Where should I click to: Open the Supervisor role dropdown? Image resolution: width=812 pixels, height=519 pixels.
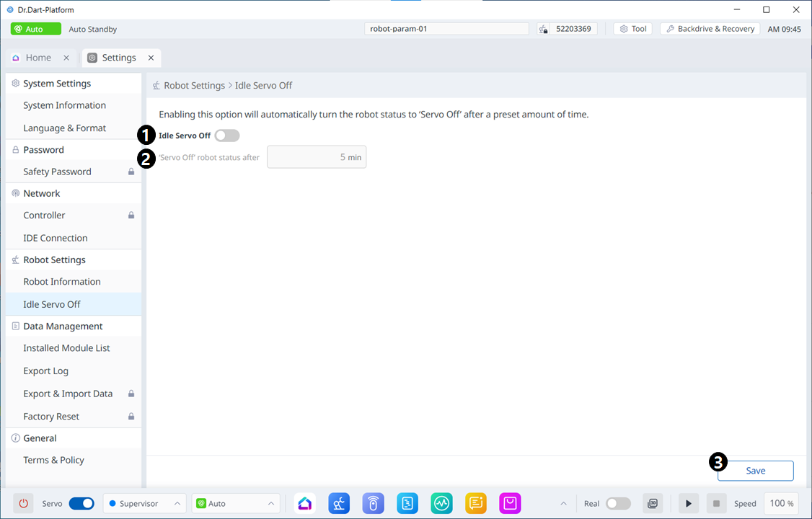tap(144, 503)
